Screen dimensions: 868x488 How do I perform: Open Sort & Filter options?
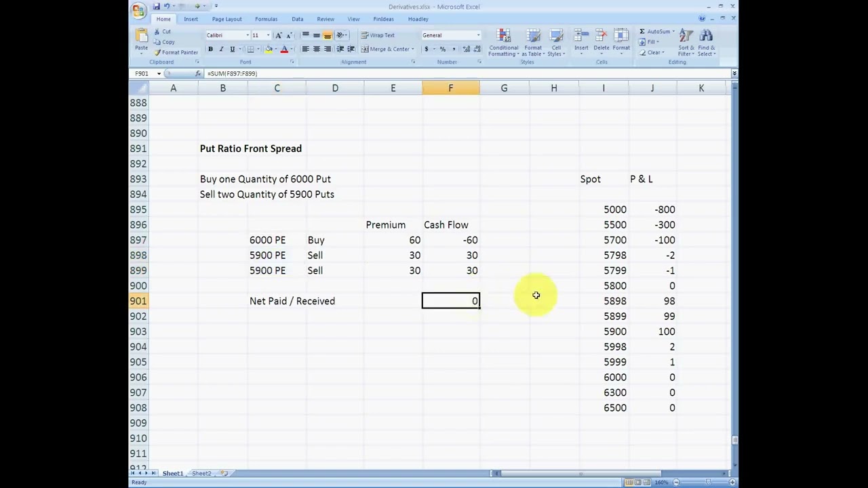[x=686, y=42]
